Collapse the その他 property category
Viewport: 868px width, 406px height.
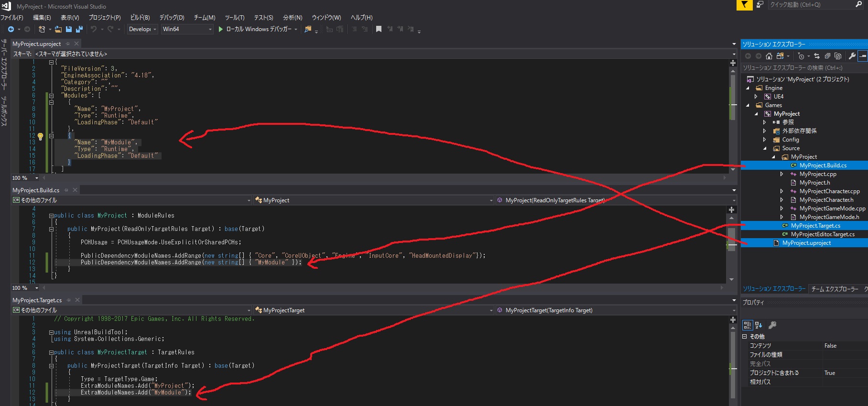point(744,336)
